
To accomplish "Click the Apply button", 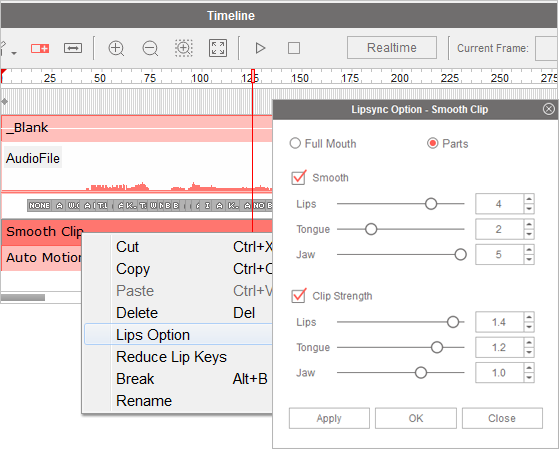I will tap(329, 418).
